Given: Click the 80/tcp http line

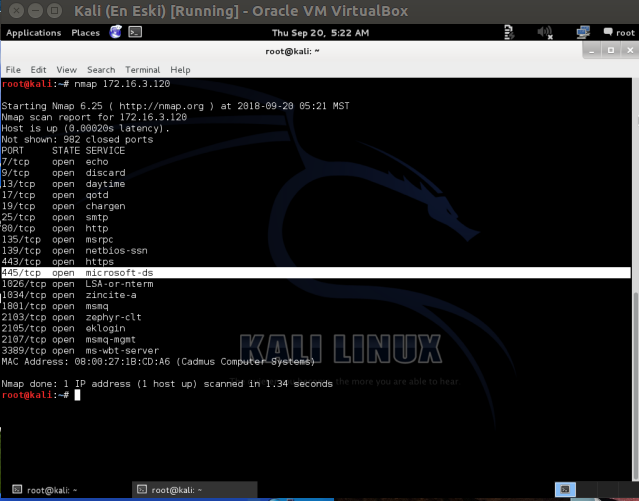Looking at the screenshot, I should (55, 228).
